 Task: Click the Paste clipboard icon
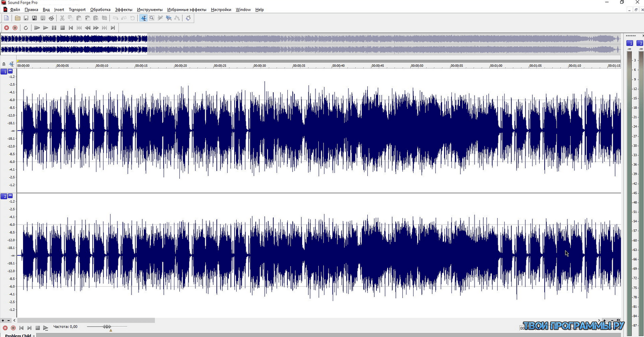tap(79, 18)
